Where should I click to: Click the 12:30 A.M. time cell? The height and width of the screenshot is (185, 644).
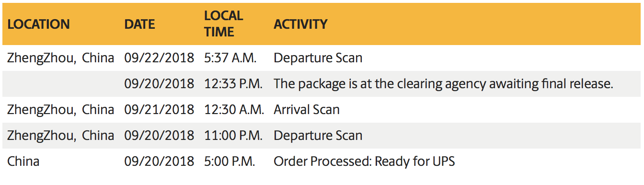point(234,110)
